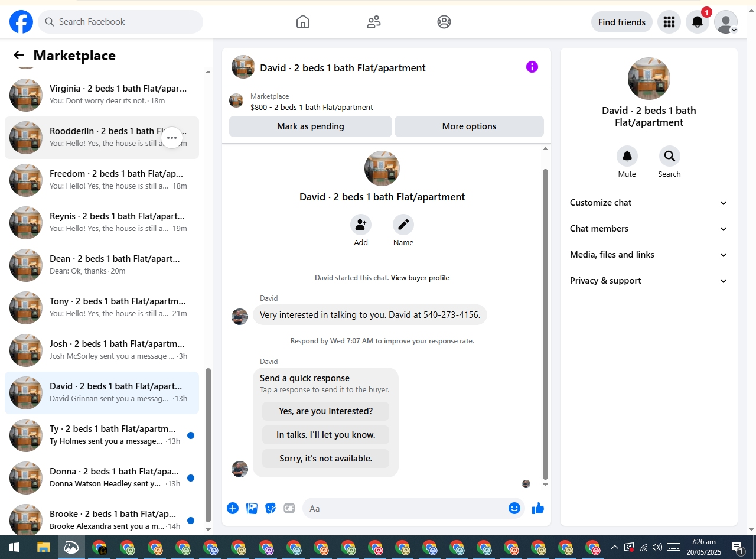
Task: Click David's large profile picture in right panel
Action: point(649,79)
